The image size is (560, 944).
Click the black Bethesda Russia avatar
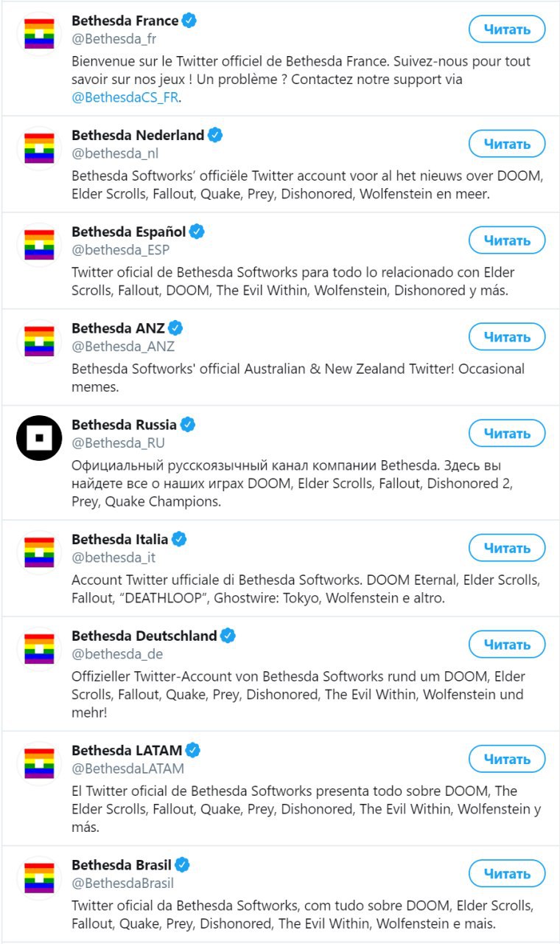tap(39, 437)
